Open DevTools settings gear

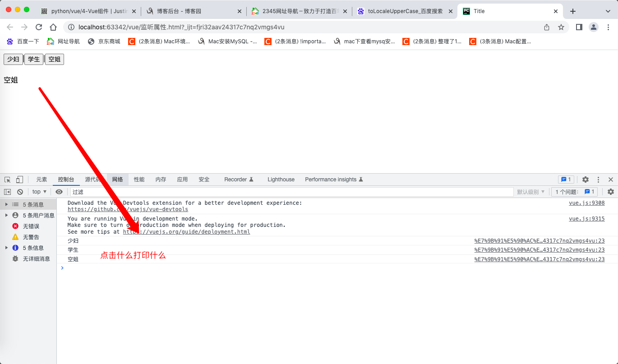click(586, 180)
